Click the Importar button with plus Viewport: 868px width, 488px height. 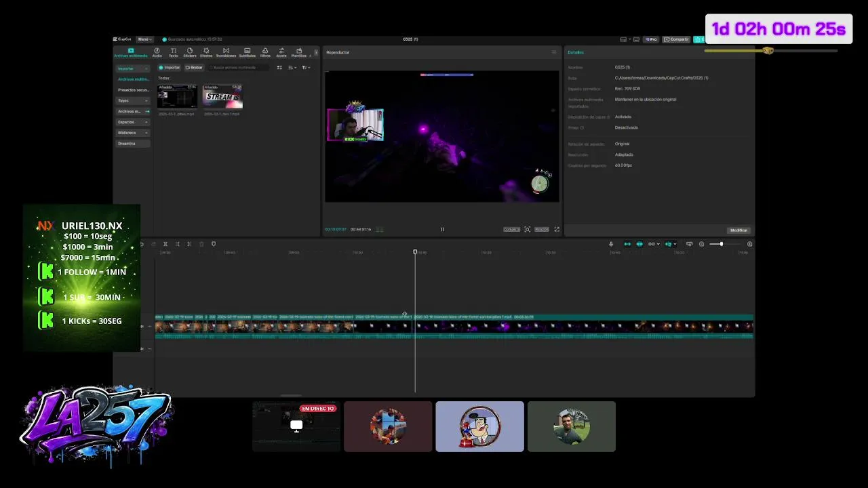pos(170,67)
